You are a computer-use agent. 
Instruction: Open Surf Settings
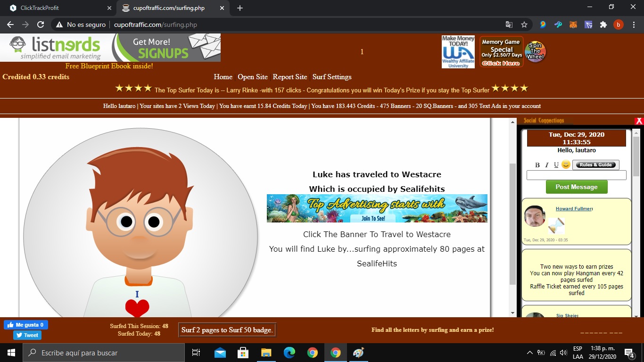pos(332,77)
